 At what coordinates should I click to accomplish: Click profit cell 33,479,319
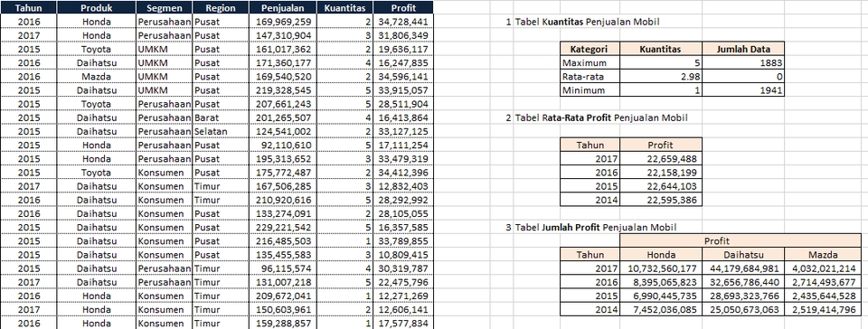click(403, 159)
